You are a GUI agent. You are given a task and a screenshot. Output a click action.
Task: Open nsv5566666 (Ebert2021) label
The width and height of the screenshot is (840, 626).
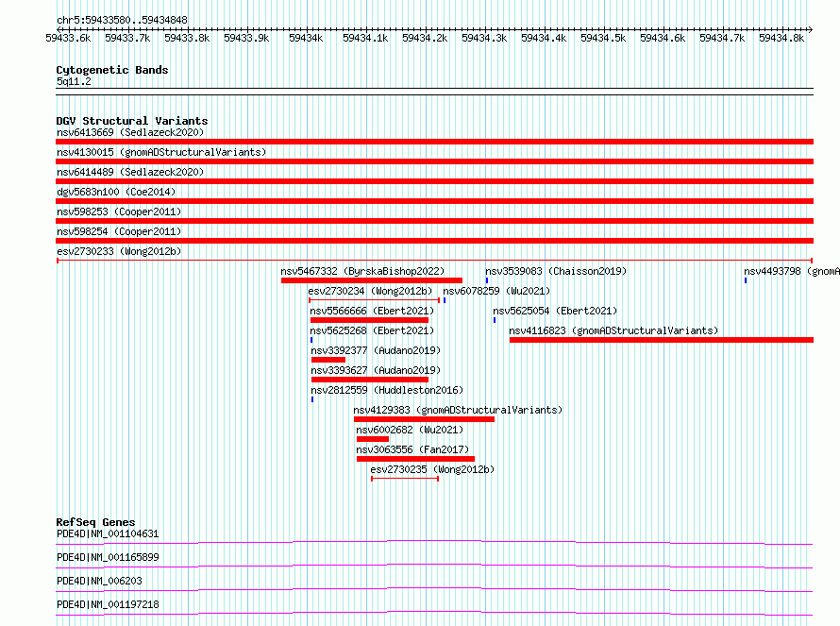[x=372, y=311]
